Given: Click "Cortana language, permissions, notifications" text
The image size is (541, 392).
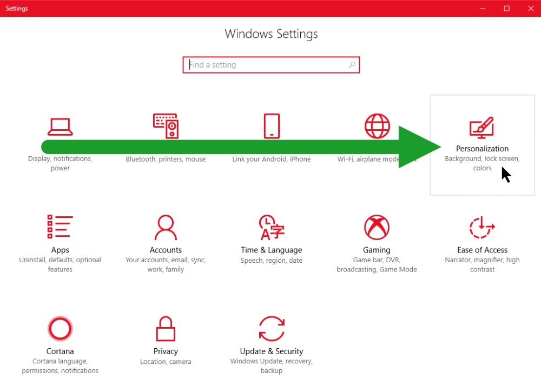Looking at the screenshot, I should coord(60,366).
